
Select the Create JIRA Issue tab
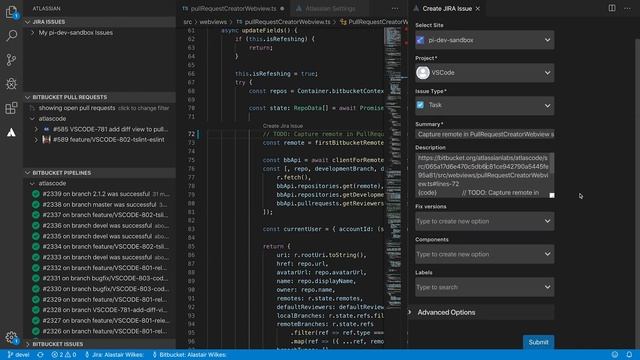pos(447,9)
